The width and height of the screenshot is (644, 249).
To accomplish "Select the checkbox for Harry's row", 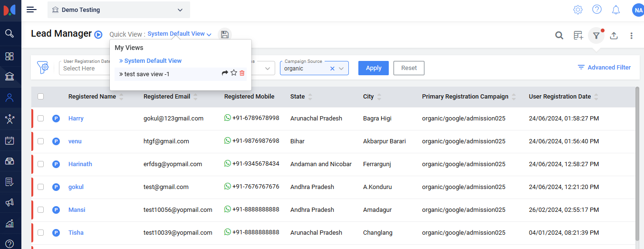I will (41, 119).
